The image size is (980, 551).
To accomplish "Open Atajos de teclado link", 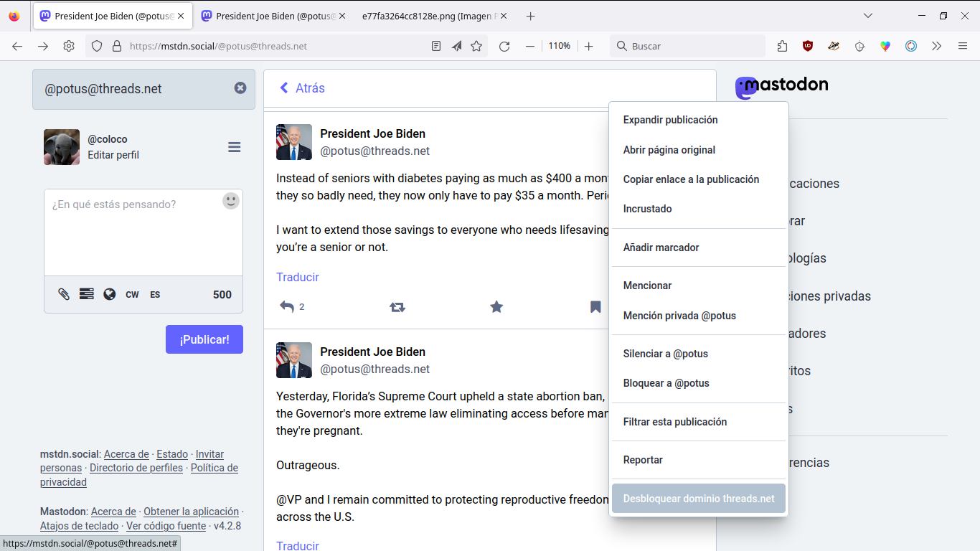I will coord(79,526).
